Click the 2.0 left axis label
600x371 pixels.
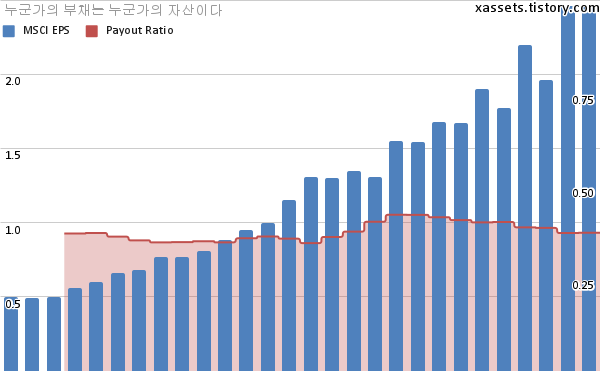[13, 81]
